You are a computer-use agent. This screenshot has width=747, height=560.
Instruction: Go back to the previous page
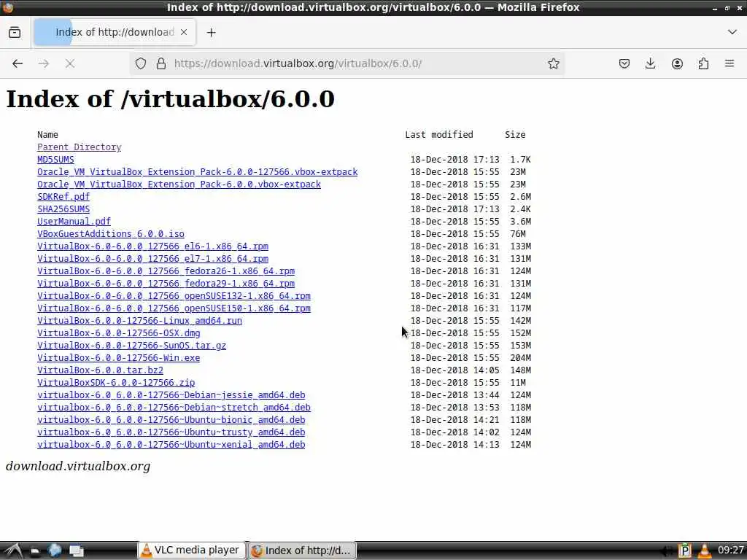pos(18,63)
